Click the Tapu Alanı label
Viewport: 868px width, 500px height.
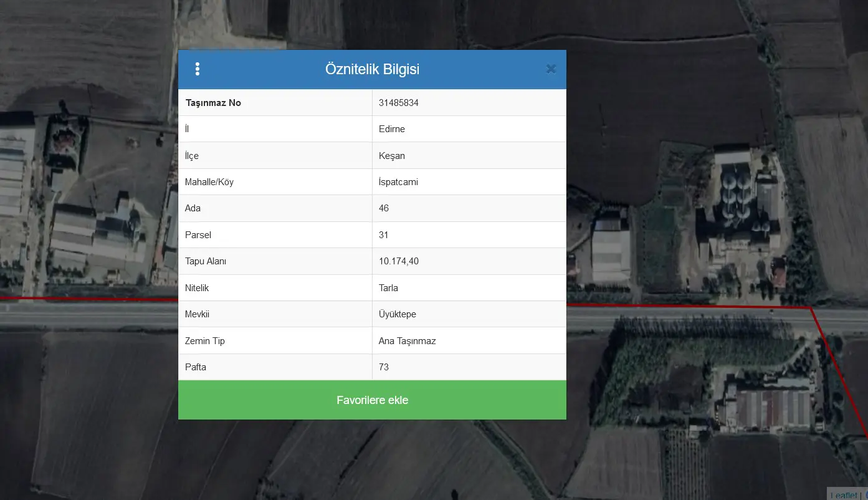pos(206,261)
